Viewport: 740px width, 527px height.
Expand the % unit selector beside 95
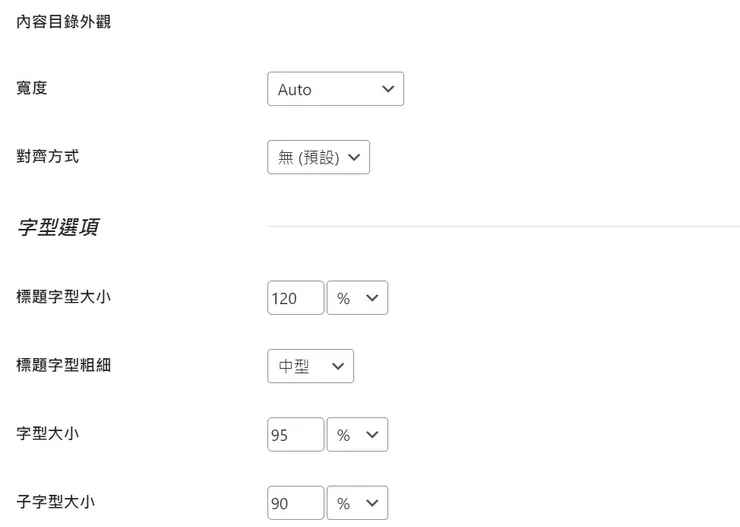coord(357,435)
